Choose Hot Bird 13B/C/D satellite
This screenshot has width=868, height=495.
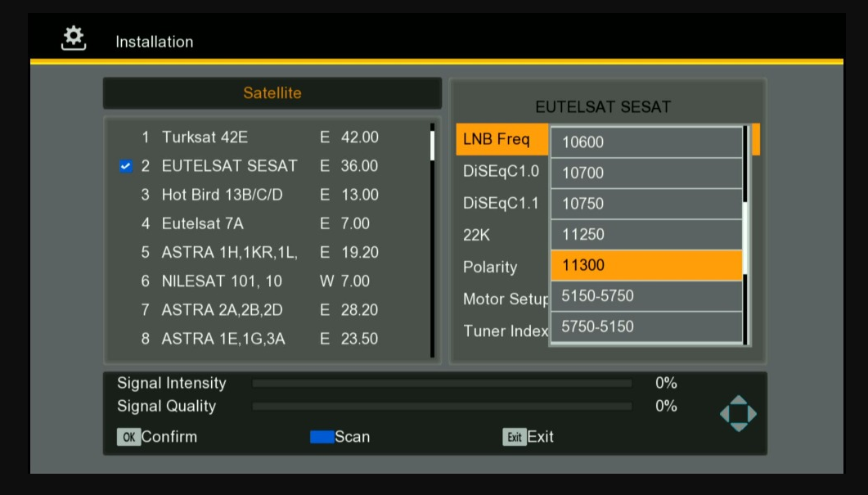pyautogui.click(x=211, y=195)
